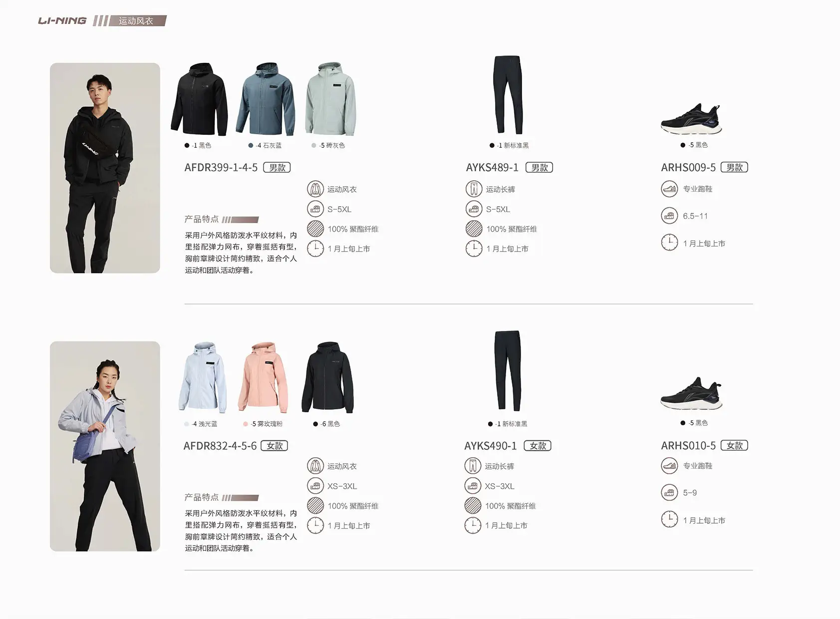This screenshot has width=840, height=619.
Task: Click the shoe icon beside 专业跑鞋 for ARHS009-5
Action: 669,189
